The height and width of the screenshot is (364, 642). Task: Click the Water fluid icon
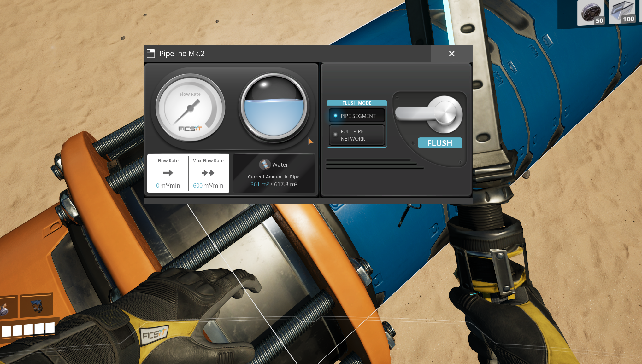(x=264, y=165)
